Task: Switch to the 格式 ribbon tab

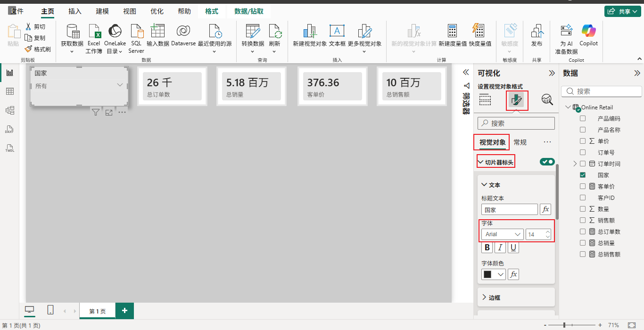Action: (x=212, y=11)
